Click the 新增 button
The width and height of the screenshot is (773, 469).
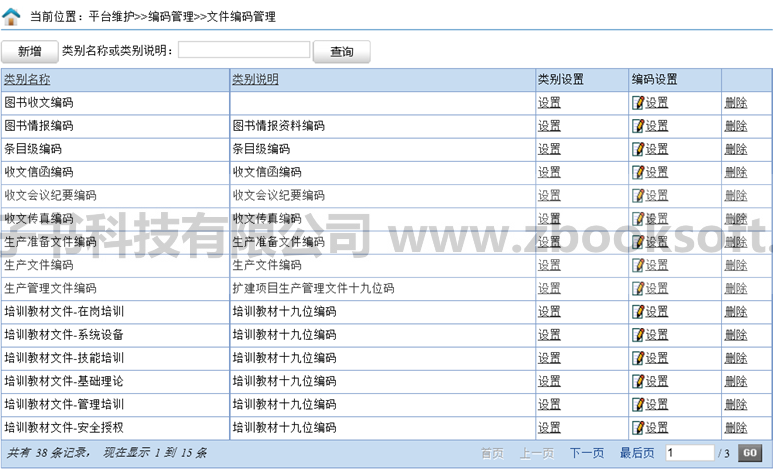30,51
